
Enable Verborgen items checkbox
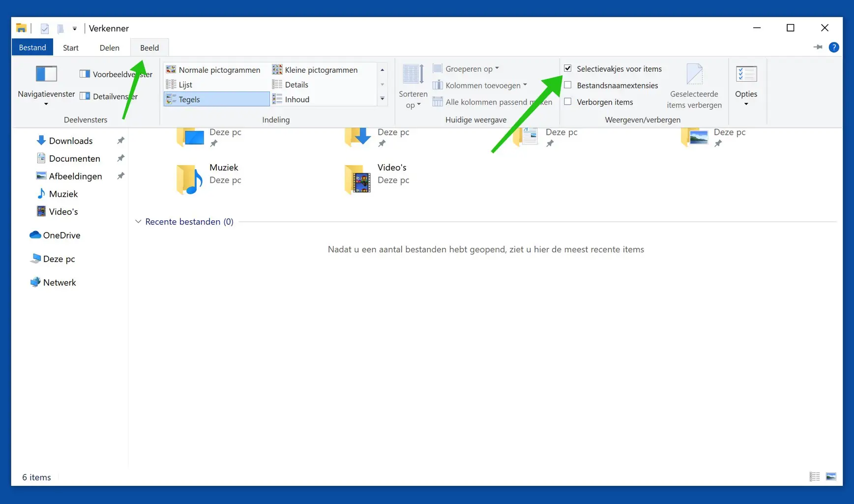pos(568,102)
